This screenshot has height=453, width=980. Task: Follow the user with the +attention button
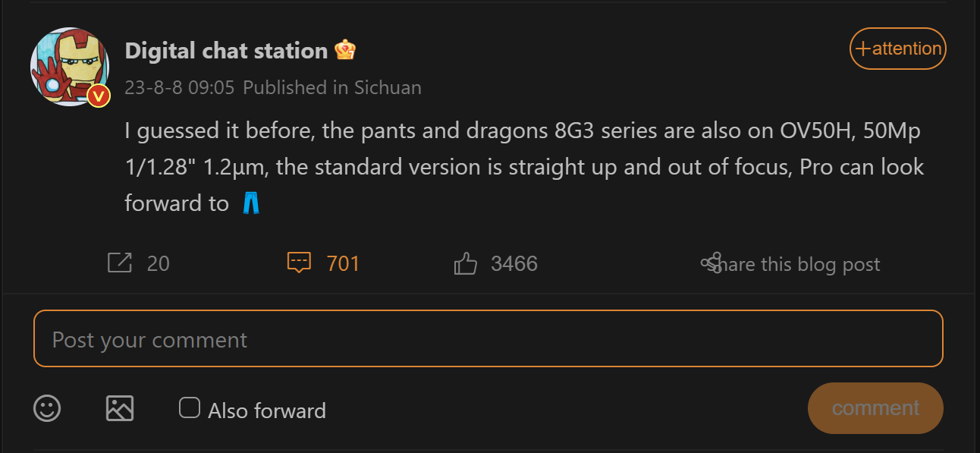tap(897, 49)
